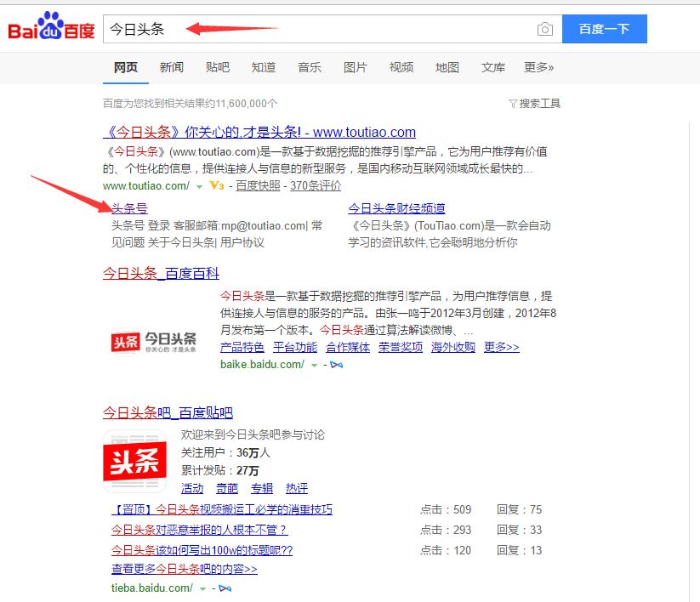
Task: Click the camera icon inside the search box
Action: click(x=545, y=28)
